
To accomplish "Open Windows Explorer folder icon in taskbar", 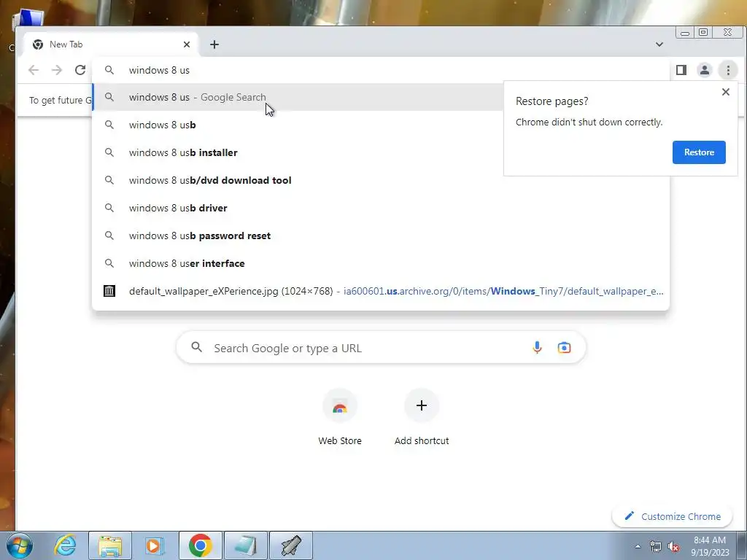I will (x=110, y=545).
